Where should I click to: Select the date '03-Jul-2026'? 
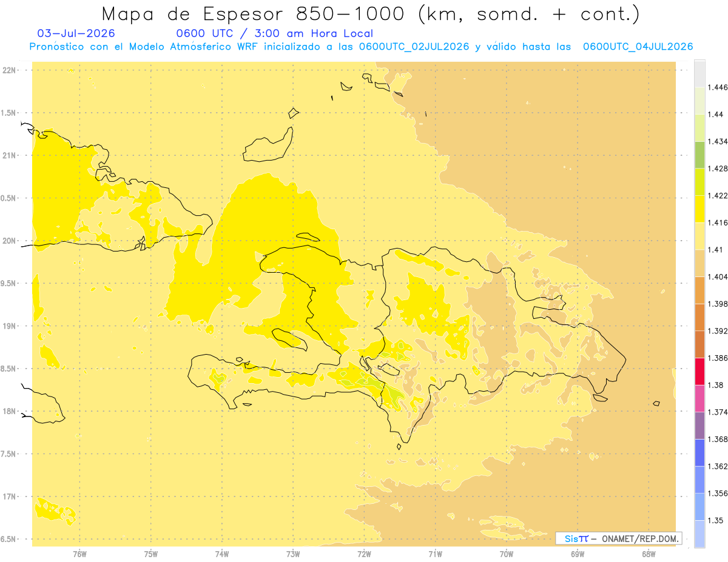click(76, 34)
